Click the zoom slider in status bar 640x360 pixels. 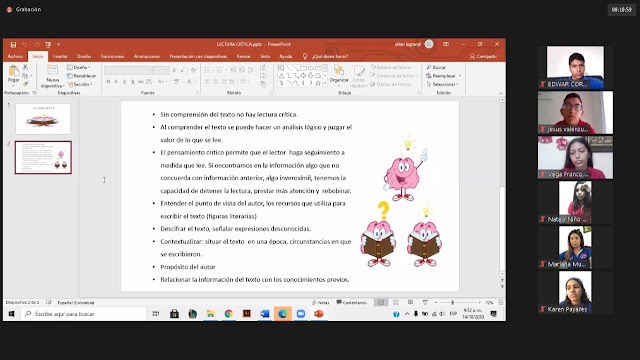click(453, 302)
